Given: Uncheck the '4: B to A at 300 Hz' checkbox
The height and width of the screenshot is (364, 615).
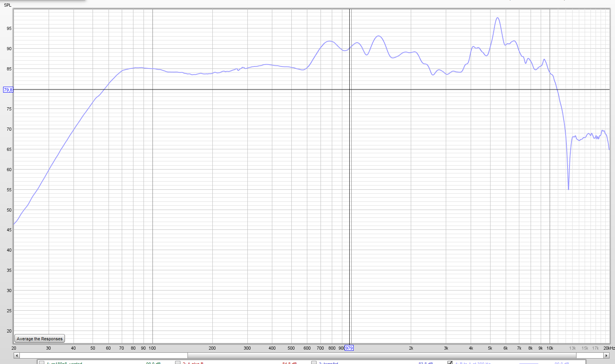Looking at the screenshot, I should tap(450, 363).
